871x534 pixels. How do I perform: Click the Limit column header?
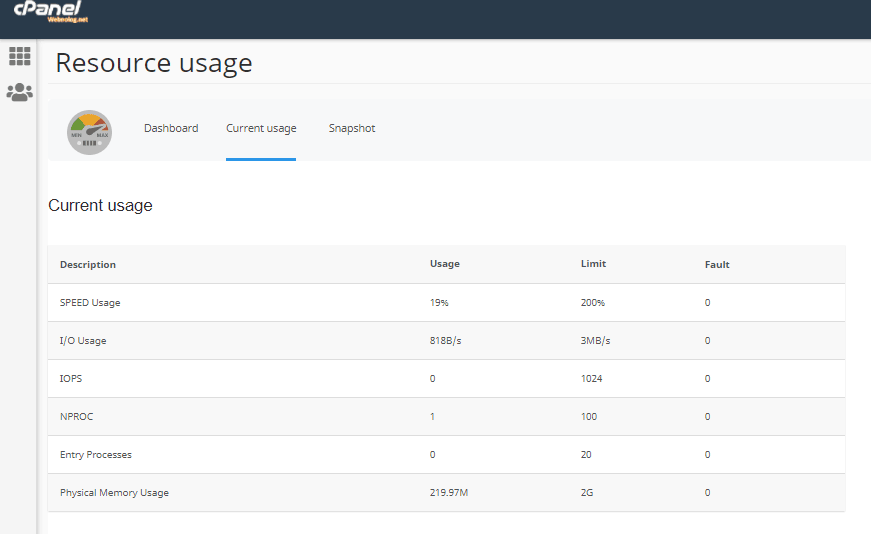[593, 263]
